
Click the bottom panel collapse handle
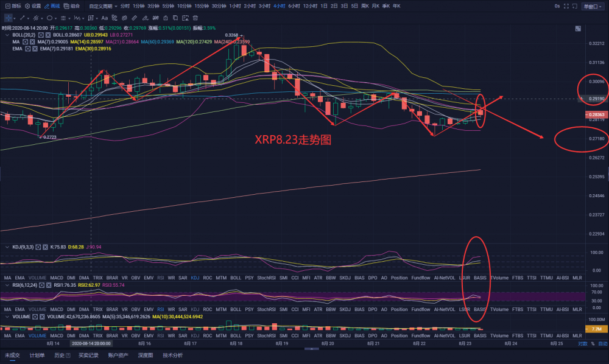coord(311,349)
